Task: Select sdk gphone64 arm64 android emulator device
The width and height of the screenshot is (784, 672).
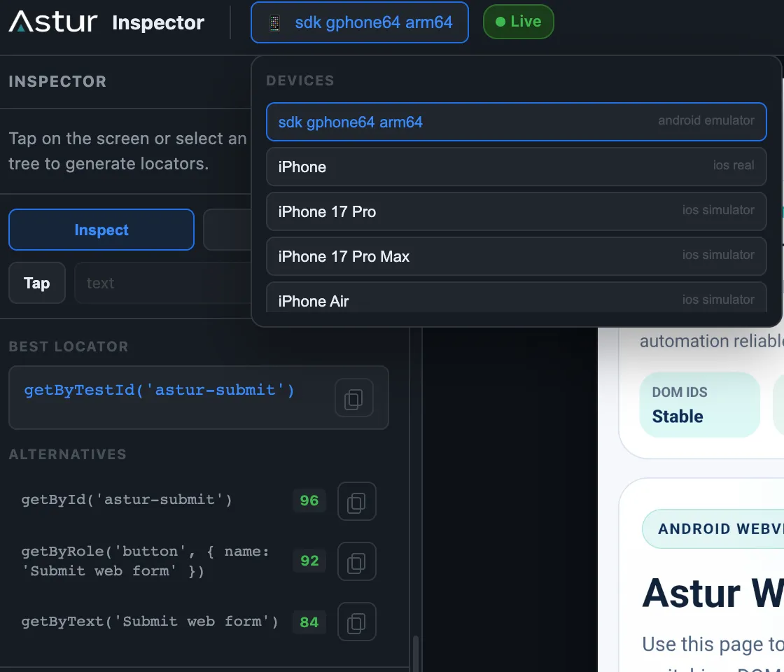Action: [516, 122]
